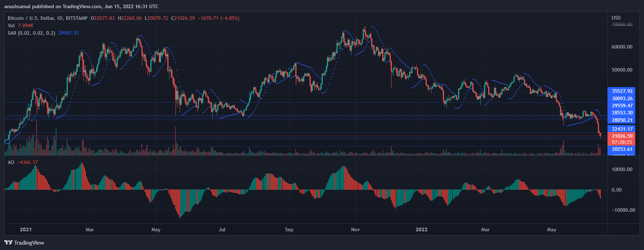Click the 50000.00 price axis tick
Screen dimensions: 644x250
(622, 70)
